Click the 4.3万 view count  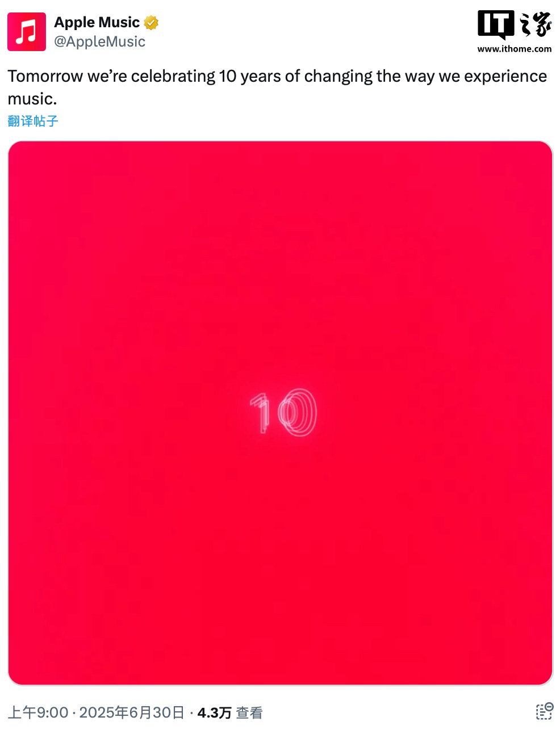tap(214, 712)
